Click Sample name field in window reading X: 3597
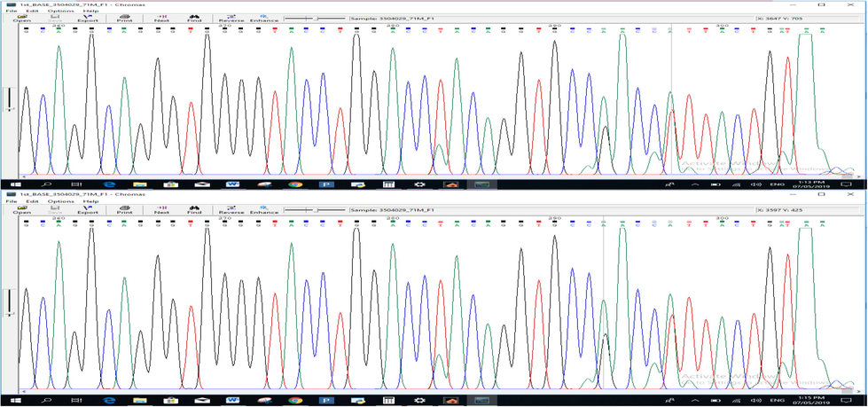This screenshot has height=407, width=868. (551, 210)
